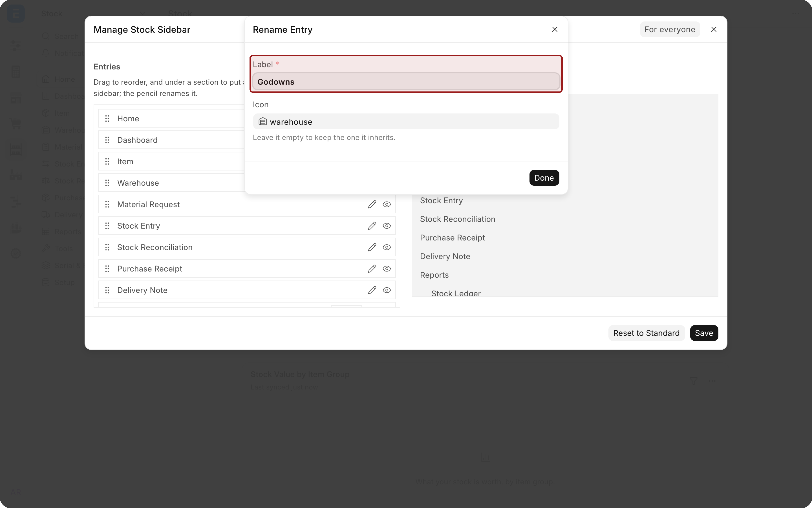The width and height of the screenshot is (812, 508).
Task: Rename the Material Request entry with pencil
Action: coord(372,204)
